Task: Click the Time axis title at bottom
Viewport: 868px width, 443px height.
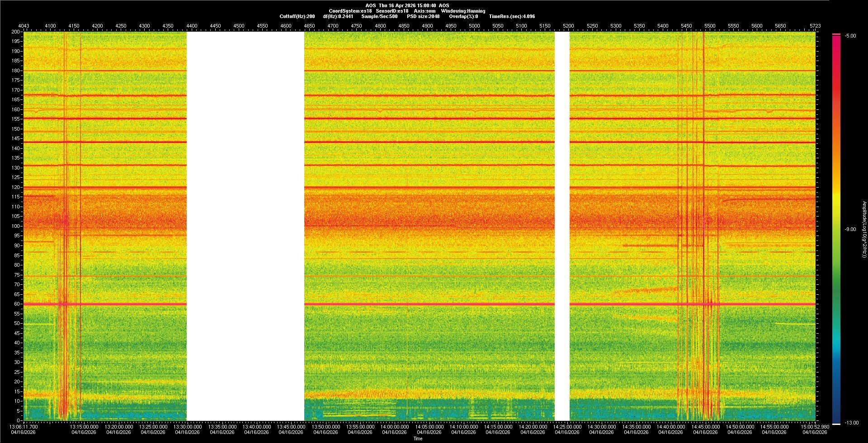Action: pos(418,438)
